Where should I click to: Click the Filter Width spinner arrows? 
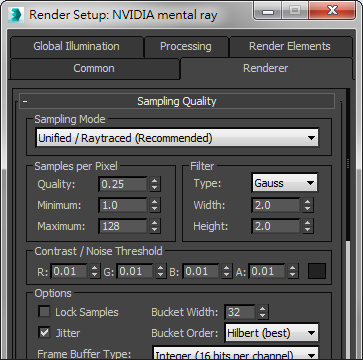[x=308, y=205]
